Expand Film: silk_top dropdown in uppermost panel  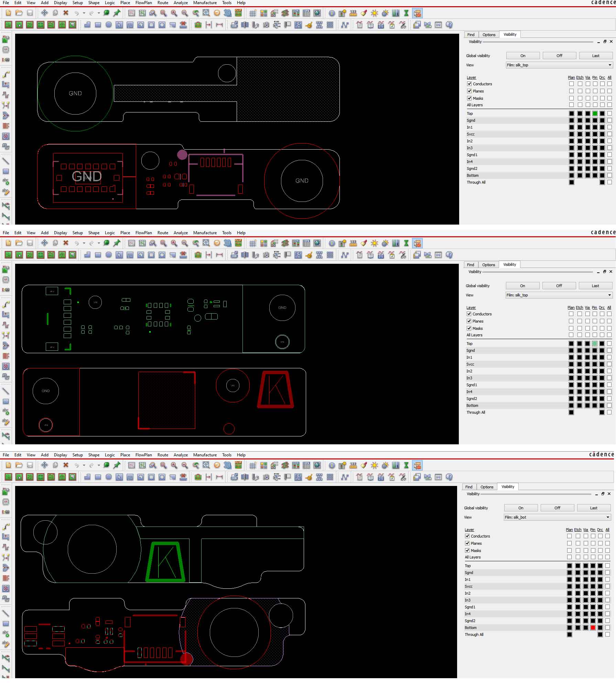tap(559, 65)
